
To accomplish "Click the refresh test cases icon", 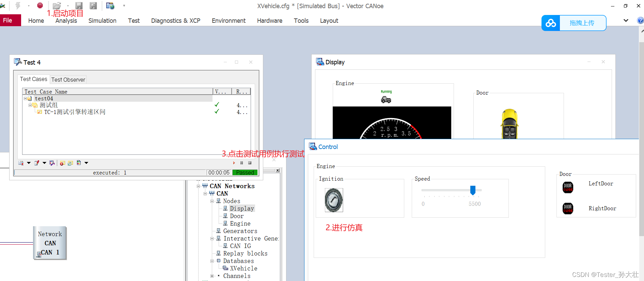I will click(x=70, y=163).
